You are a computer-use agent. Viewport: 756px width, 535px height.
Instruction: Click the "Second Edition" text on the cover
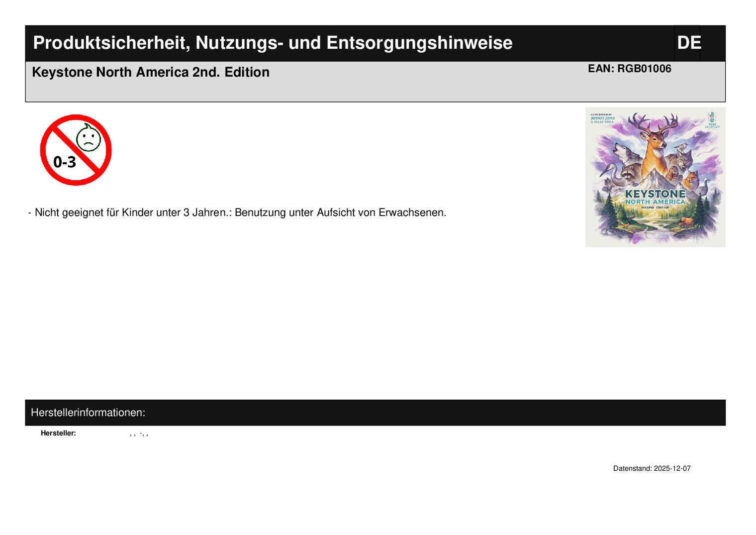click(655, 208)
